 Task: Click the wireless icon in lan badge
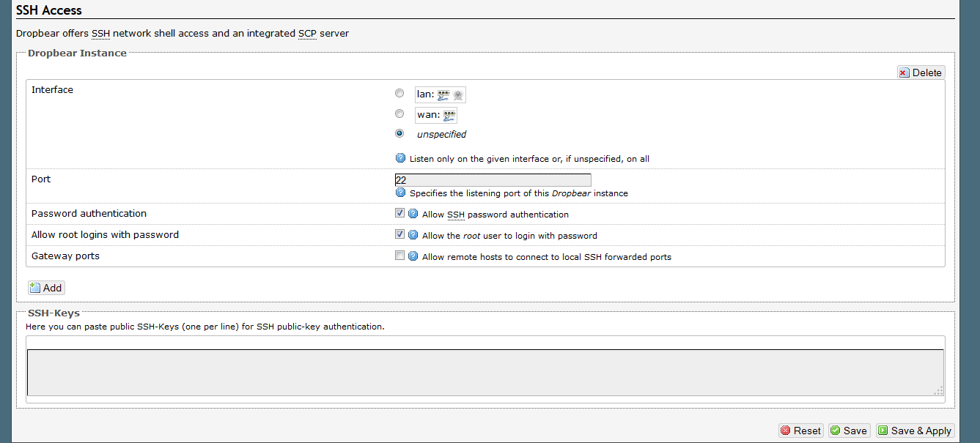(458, 94)
